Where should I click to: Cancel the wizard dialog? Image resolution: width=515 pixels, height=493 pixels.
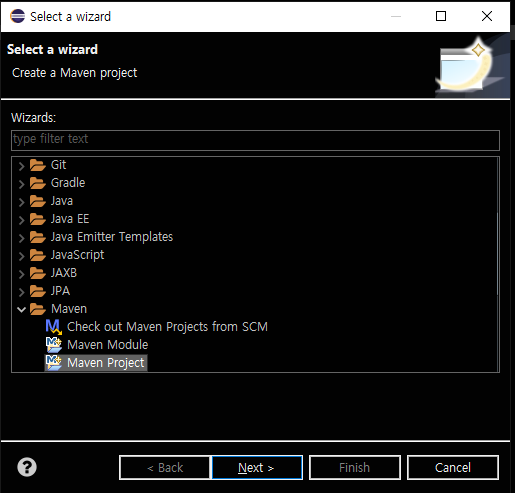(x=453, y=467)
